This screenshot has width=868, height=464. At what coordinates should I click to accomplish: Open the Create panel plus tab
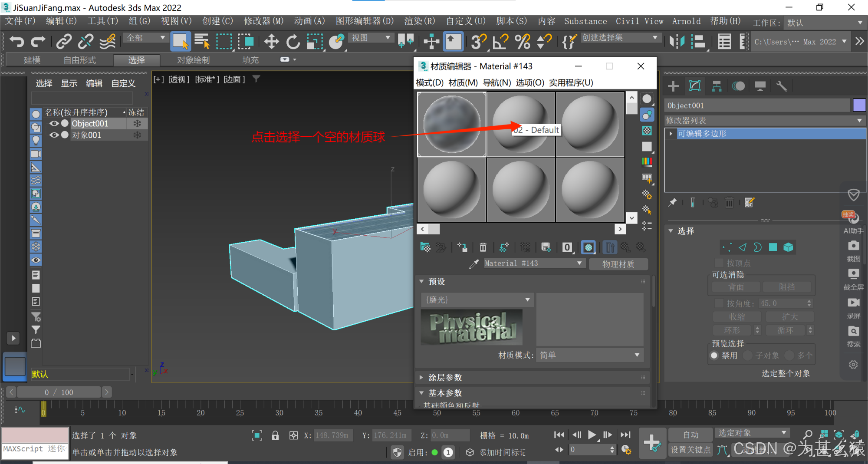pyautogui.click(x=673, y=86)
